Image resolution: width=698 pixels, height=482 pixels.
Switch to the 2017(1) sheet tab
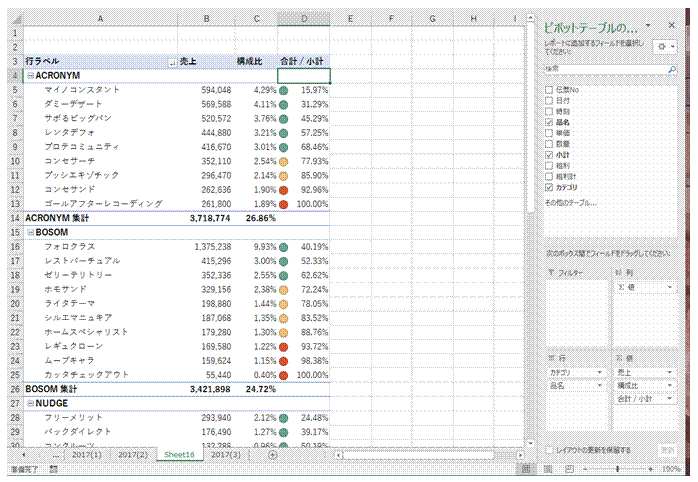point(87,454)
